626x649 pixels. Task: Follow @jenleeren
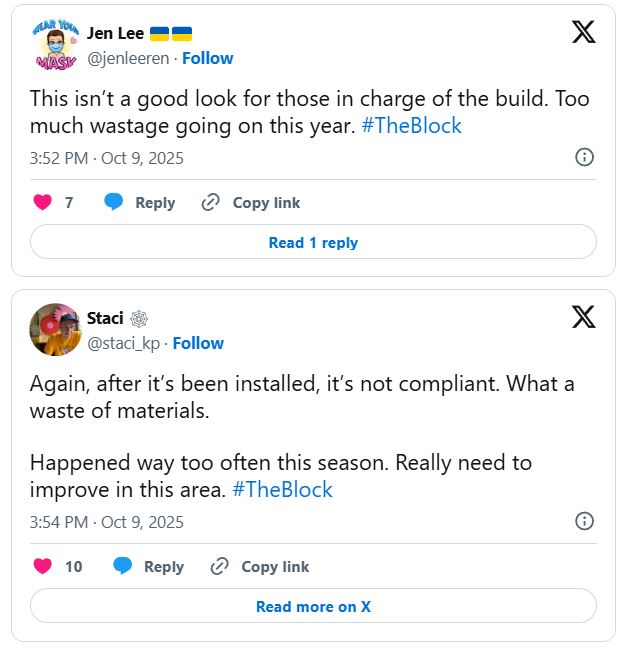pos(207,58)
